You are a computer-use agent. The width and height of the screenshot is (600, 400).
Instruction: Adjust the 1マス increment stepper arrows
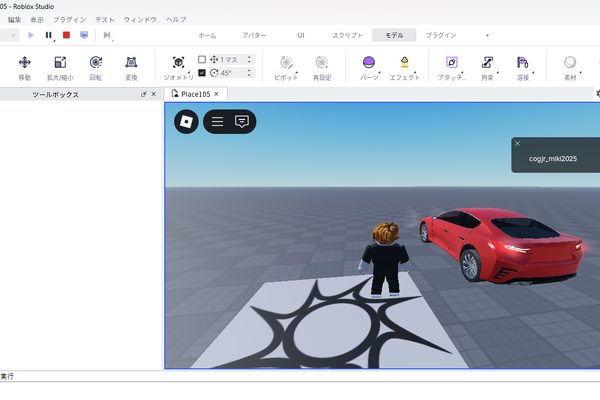point(249,60)
